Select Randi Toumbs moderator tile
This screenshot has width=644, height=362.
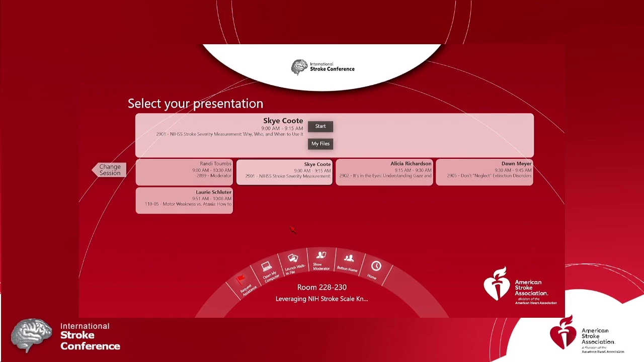click(184, 172)
